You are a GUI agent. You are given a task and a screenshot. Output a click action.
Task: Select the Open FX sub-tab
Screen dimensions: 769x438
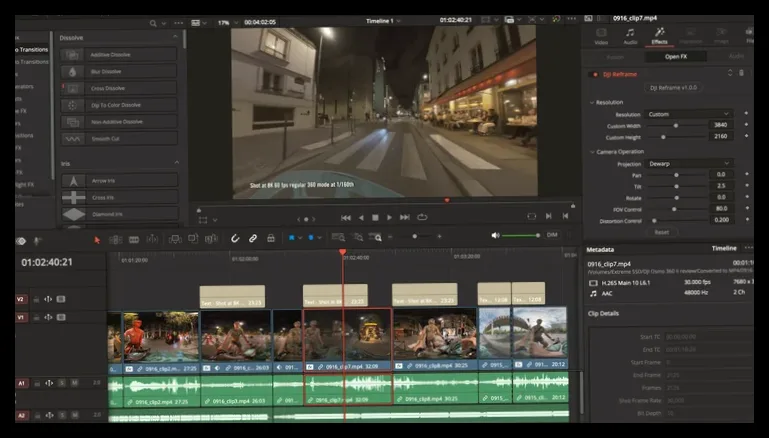676,56
